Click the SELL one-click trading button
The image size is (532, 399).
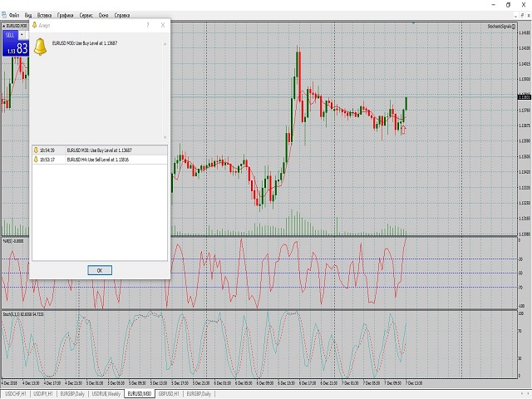(10, 34)
